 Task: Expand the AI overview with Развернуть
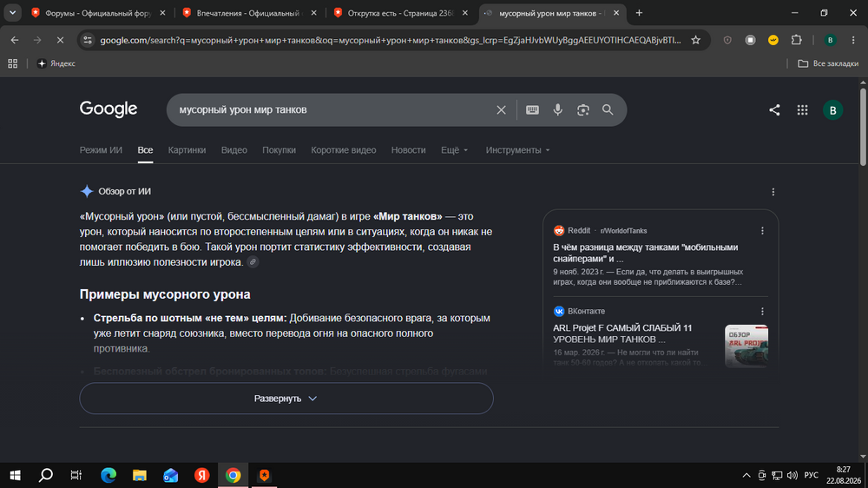coord(286,399)
